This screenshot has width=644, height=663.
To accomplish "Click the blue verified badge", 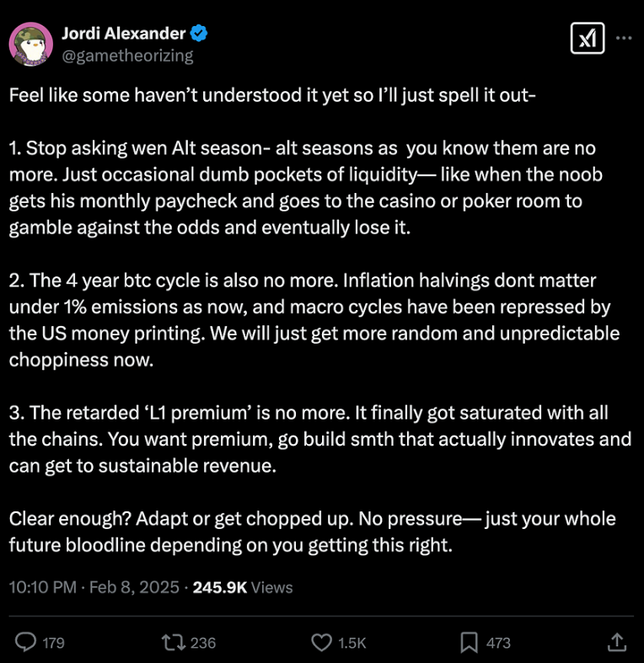I will [200, 34].
